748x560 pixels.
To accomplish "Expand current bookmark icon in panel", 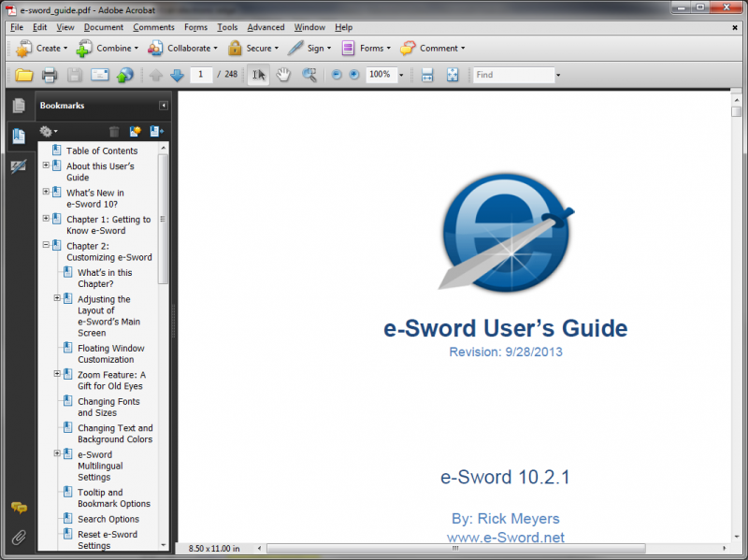I will 156,131.
